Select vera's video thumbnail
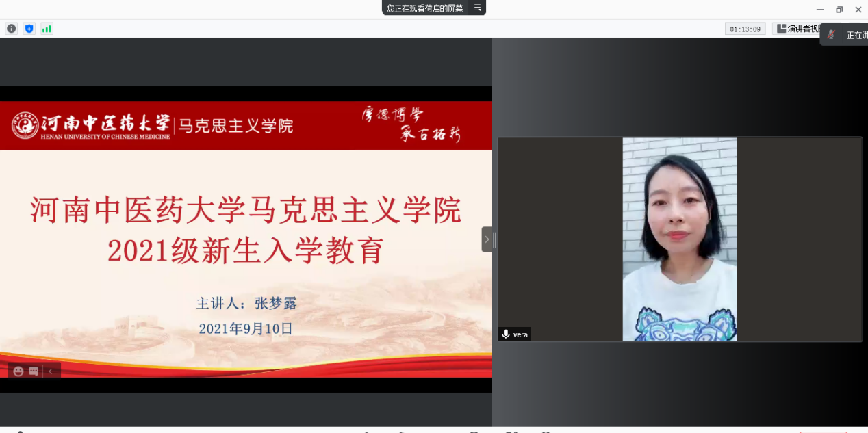The image size is (868, 433). (680, 239)
